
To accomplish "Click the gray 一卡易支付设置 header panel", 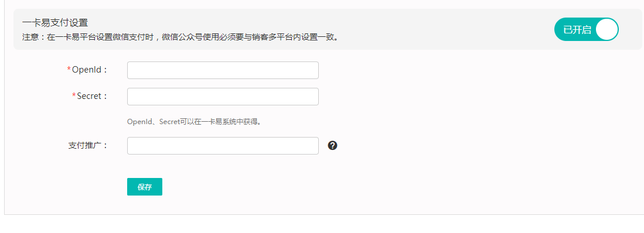I will click(328, 29).
